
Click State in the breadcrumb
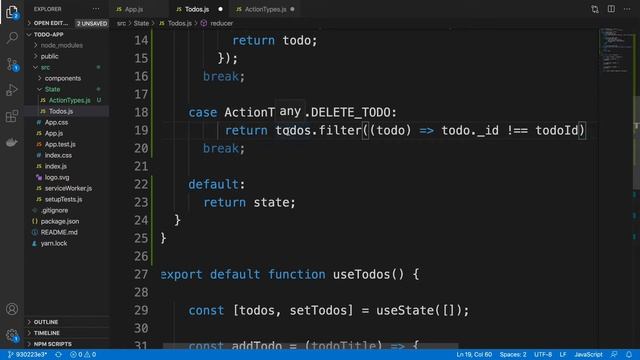pyautogui.click(x=141, y=24)
